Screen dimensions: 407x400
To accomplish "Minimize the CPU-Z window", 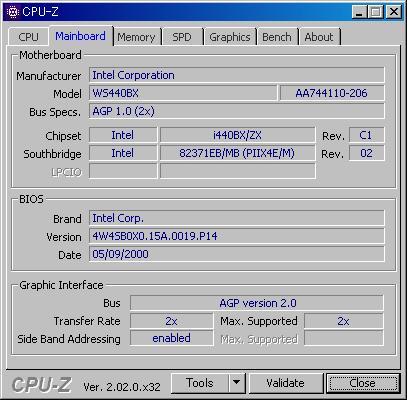I will coord(359,12).
